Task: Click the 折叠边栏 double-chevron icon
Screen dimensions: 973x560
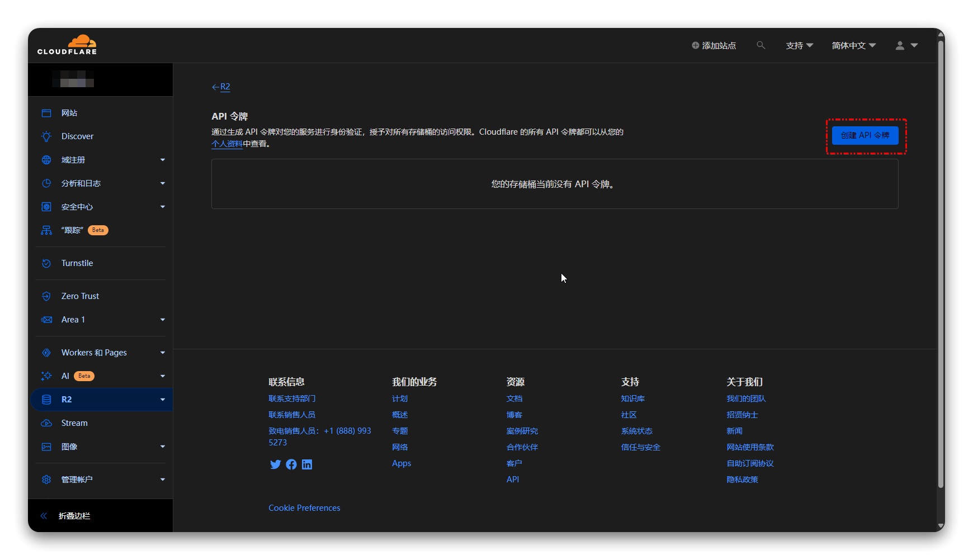Action: pos(44,516)
